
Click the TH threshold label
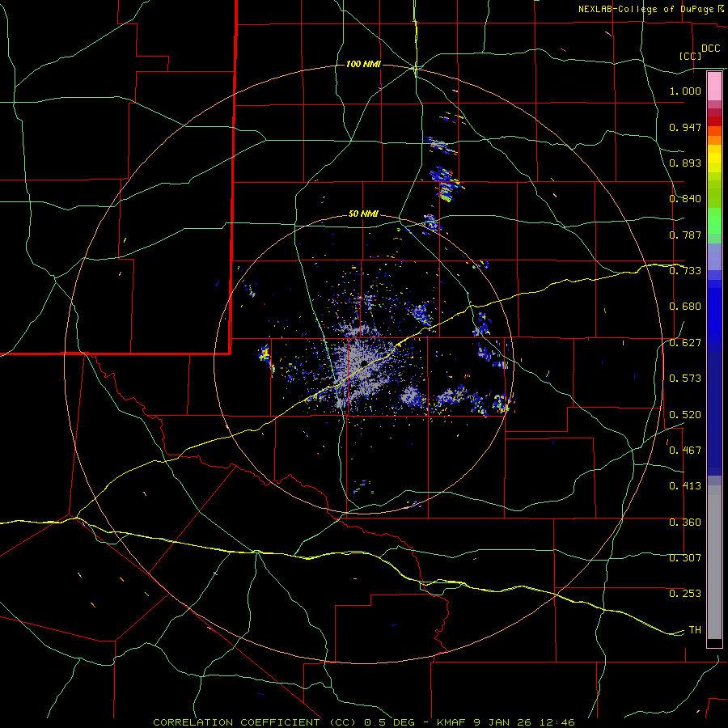[x=695, y=630]
